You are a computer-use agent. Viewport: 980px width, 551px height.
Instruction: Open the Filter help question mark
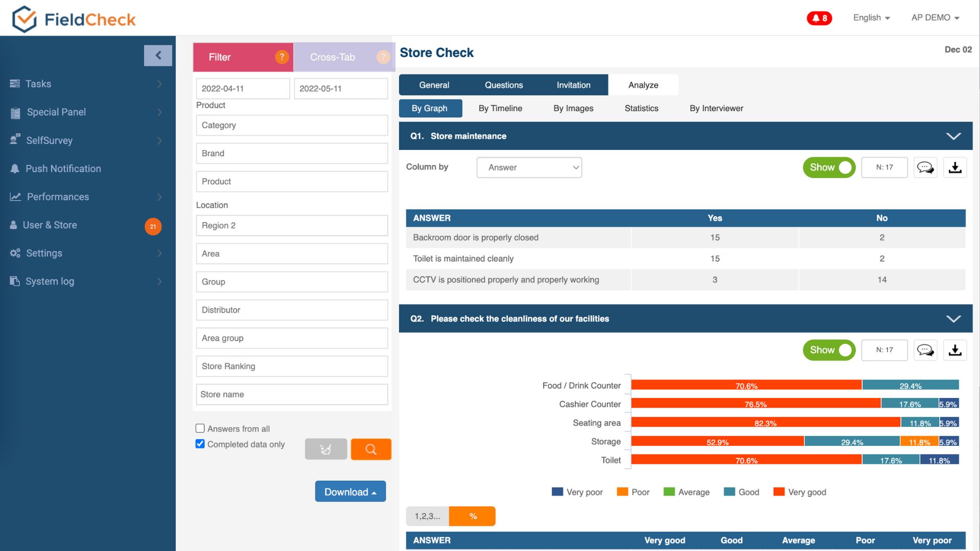[x=282, y=57]
